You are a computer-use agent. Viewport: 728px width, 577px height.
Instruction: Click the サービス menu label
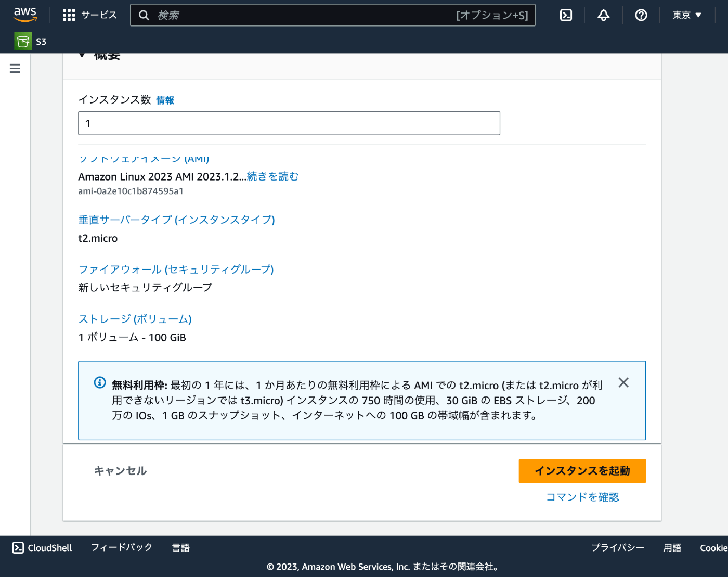point(99,15)
